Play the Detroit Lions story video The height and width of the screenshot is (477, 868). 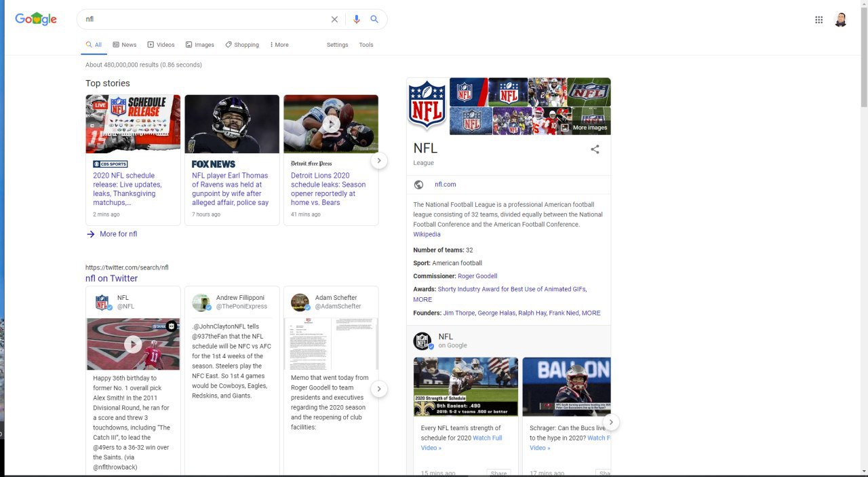pyautogui.click(x=331, y=124)
